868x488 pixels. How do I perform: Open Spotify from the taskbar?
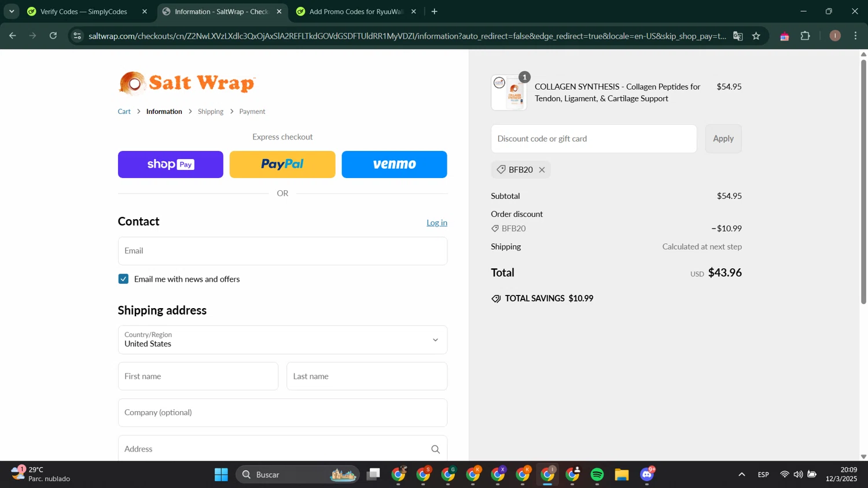[597, 475]
